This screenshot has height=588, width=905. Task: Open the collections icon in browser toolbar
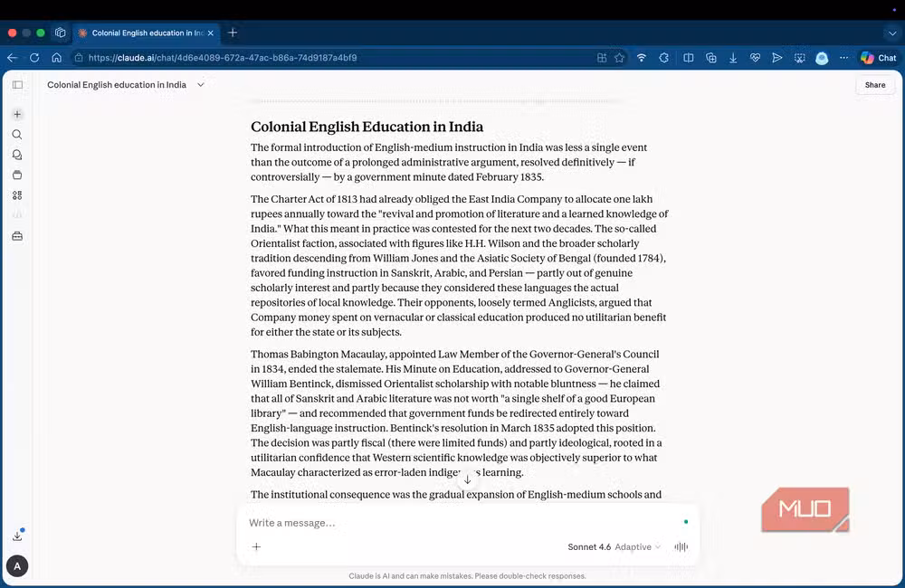tap(711, 58)
